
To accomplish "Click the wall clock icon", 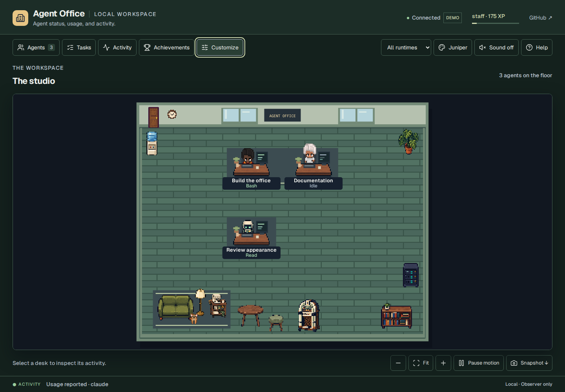I will [172, 114].
